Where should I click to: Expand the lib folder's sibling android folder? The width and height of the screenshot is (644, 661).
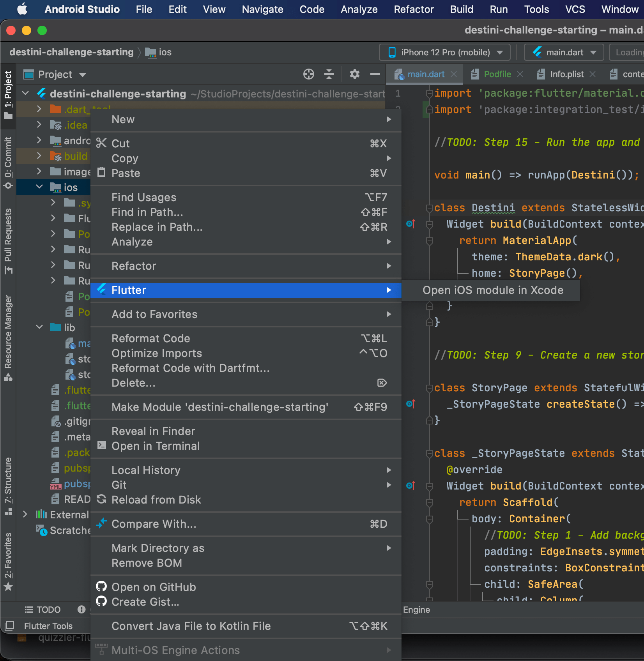39,140
